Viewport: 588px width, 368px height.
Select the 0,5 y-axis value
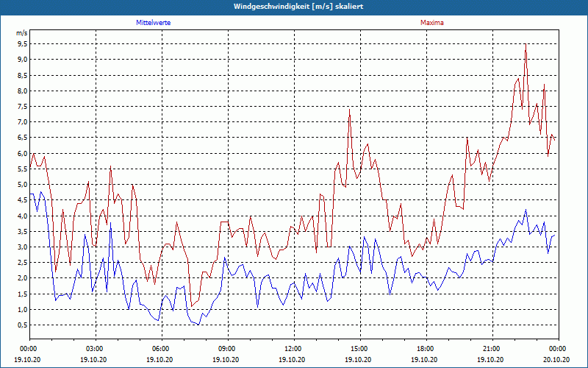click(22, 325)
